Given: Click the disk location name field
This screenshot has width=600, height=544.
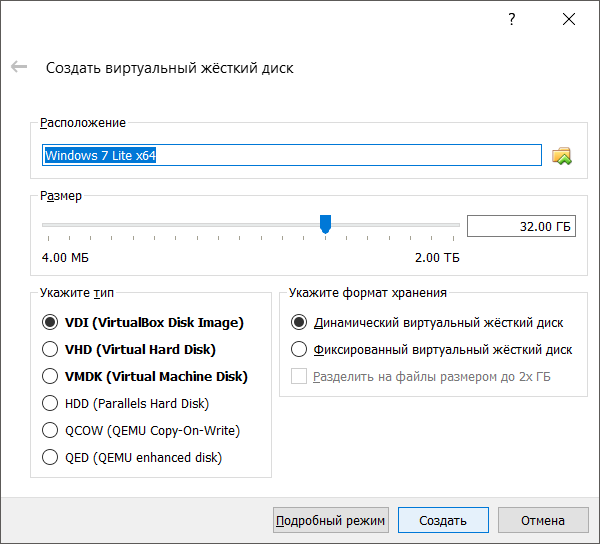Looking at the screenshot, I should [x=290, y=156].
